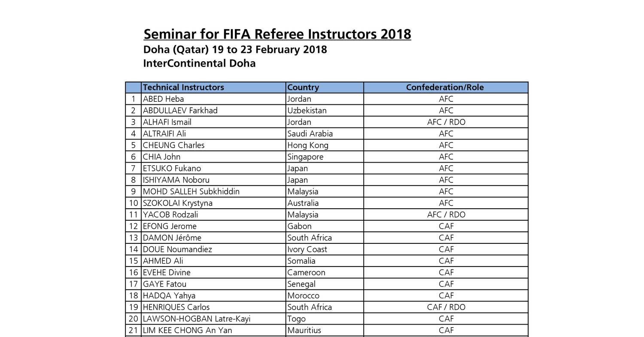Select the 'Country' column header
644x337 pixels.
tap(303, 87)
